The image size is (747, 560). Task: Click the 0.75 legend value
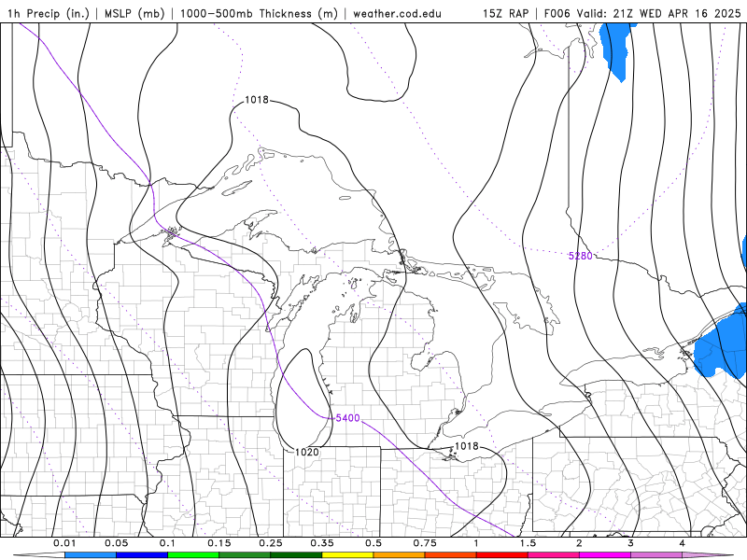coord(425,543)
